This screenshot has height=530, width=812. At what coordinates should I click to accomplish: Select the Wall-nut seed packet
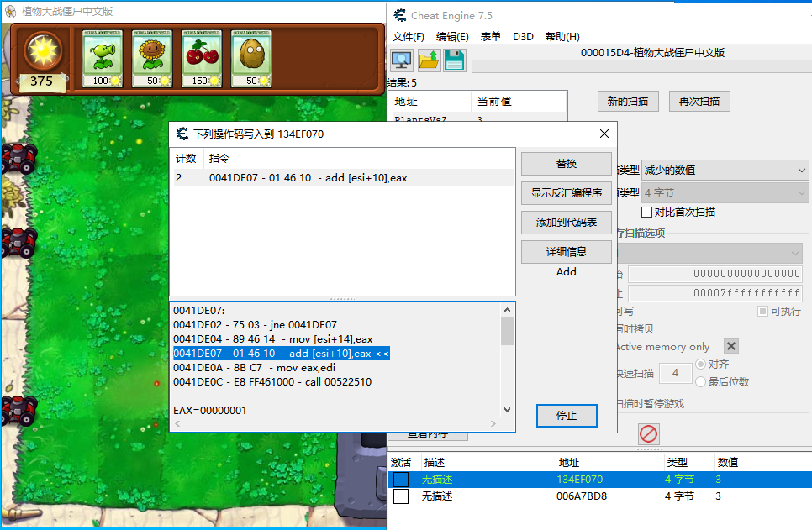coord(251,58)
